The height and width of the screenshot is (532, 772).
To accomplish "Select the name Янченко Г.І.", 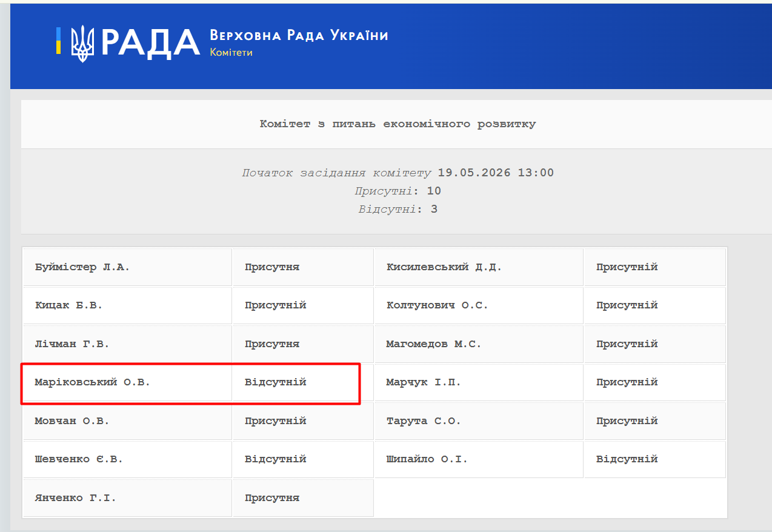I will pyautogui.click(x=75, y=498).
